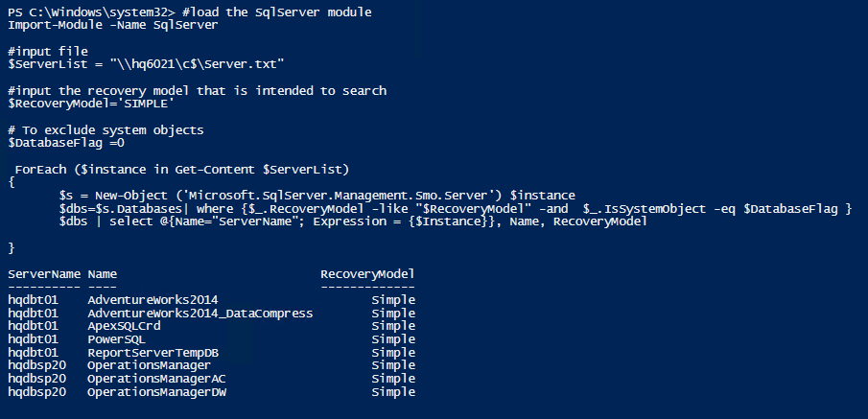Click the Get-Content cmdlet in the loop
Image resolution: width=868 pixels, height=419 pixels.
[220, 170]
